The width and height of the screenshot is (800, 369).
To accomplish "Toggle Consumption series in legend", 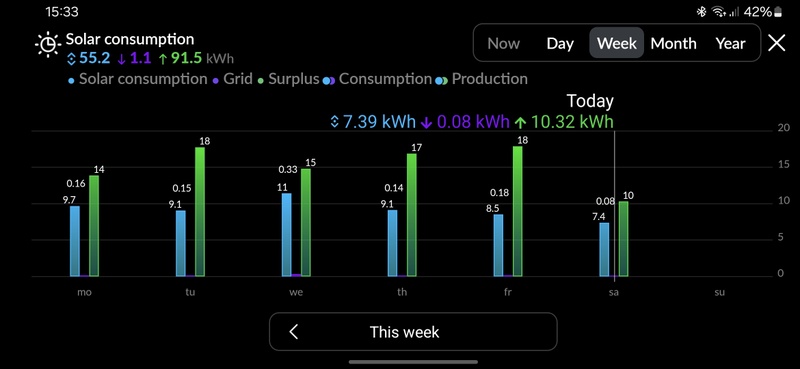I will [x=378, y=79].
